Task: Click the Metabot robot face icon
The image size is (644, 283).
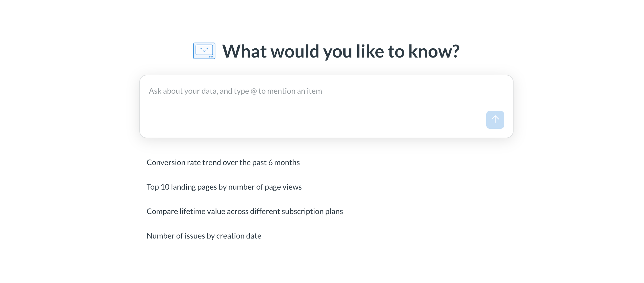Action: 204,51
